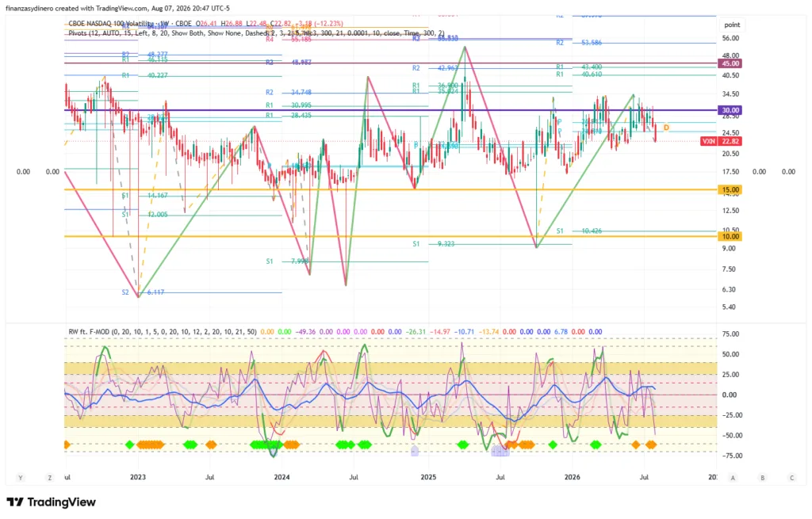Click the C button below the price axis
Viewport: 812px width, 519px height.
(x=792, y=478)
